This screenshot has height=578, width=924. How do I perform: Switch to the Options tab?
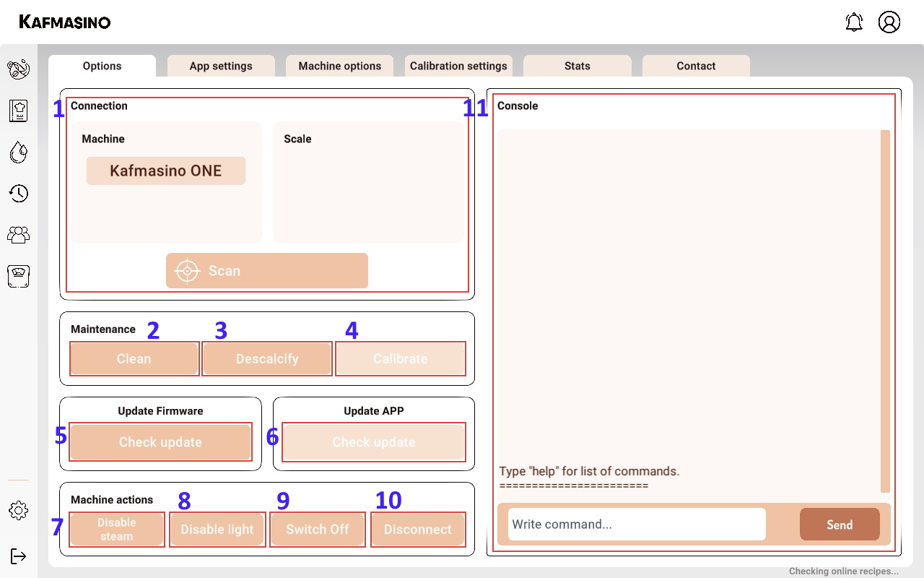(102, 66)
